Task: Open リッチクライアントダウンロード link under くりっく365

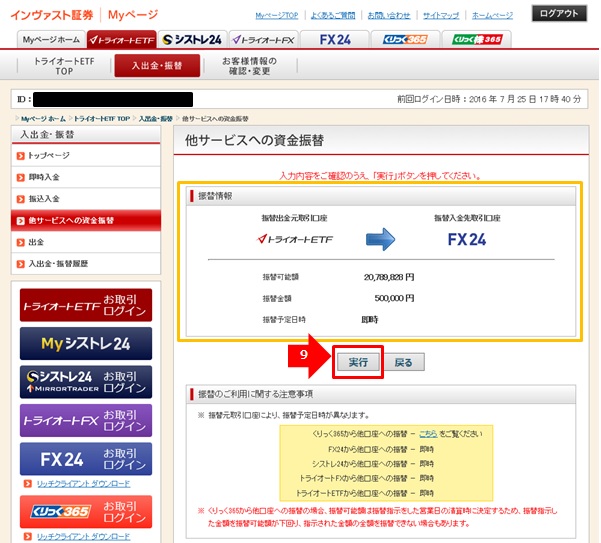Action: click(x=83, y=536)
